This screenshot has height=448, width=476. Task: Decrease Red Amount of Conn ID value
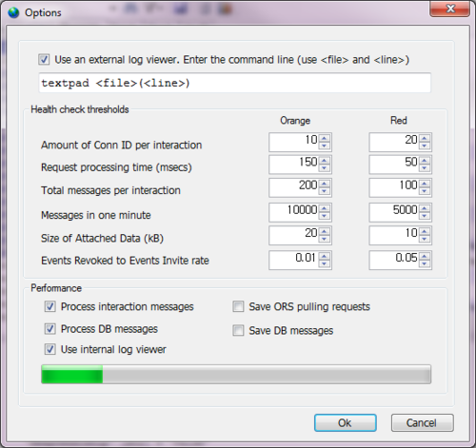pyautogui.click(x=425, y=146)
